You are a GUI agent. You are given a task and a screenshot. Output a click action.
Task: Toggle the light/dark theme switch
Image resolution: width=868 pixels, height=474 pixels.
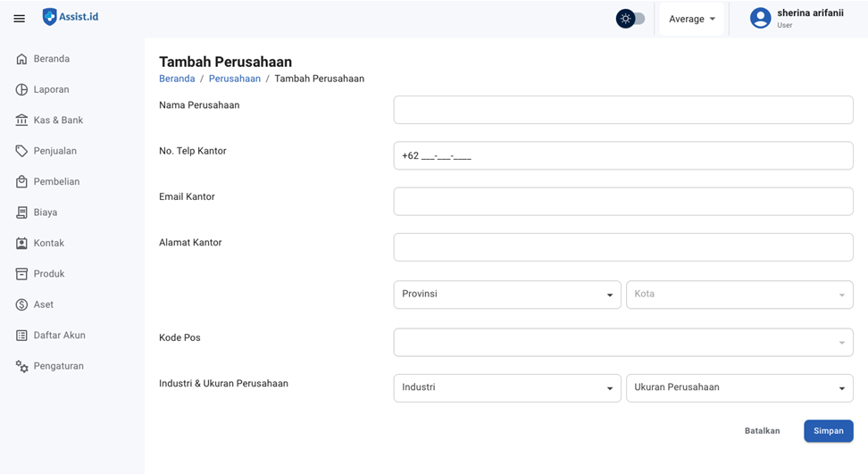630,19
